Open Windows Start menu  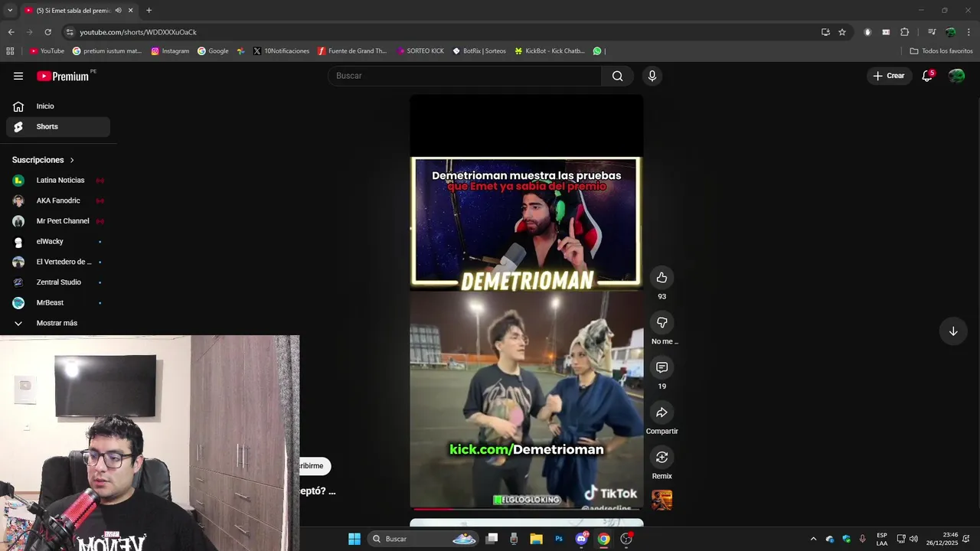[354, 539]
